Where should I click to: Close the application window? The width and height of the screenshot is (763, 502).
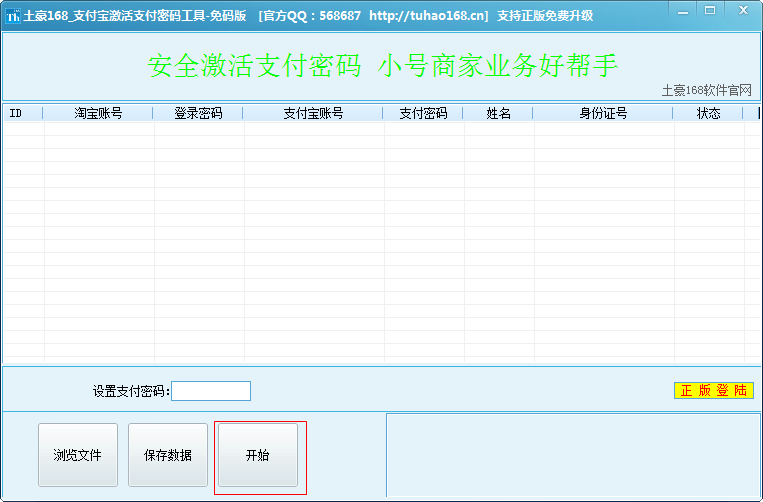(x=743, y=11)
